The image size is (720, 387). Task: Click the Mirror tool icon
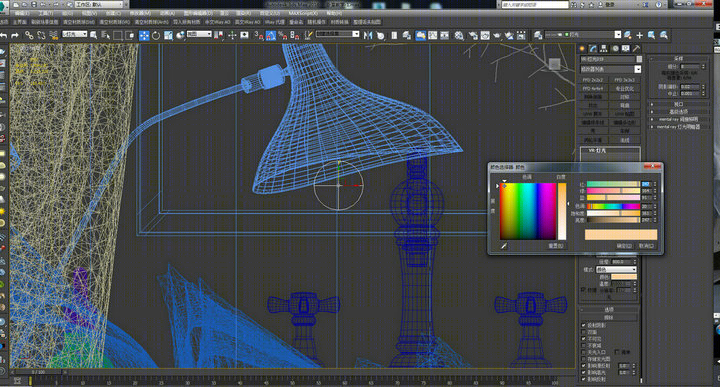point(368,35)
